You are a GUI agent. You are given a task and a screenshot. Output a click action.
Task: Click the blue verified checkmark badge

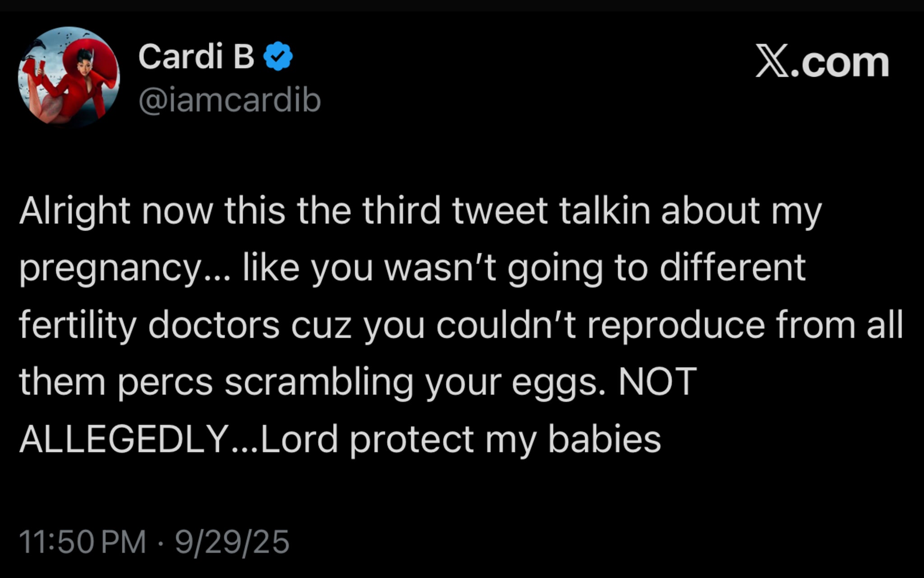[x=278, y=56]
